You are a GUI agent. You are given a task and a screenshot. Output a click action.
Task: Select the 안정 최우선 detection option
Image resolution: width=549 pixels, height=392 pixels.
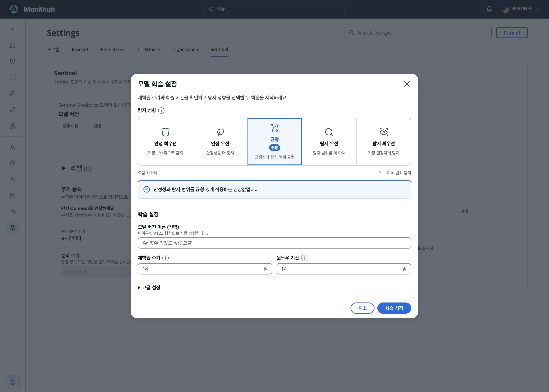pyautogui.click(x=165, y=142)
